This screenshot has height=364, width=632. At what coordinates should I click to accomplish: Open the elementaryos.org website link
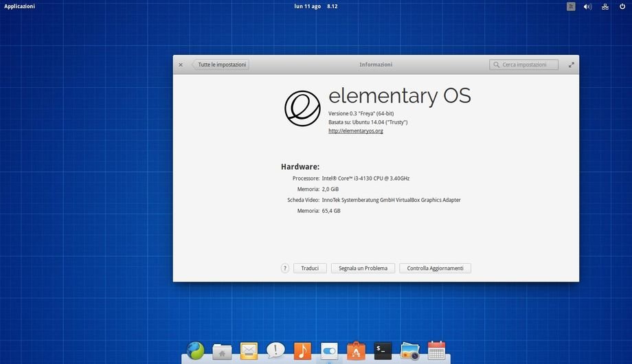[355, 130]
